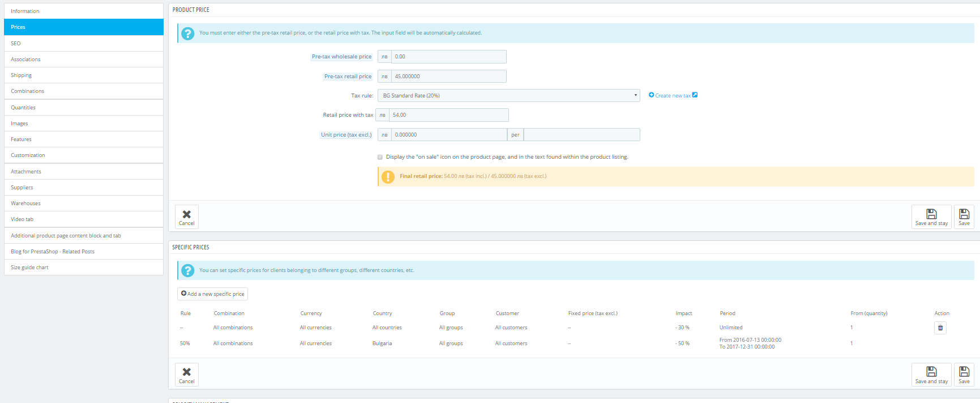Switch to the SEO tab
Viewport: 980px width, 403px height.
(x=84, y=43)
